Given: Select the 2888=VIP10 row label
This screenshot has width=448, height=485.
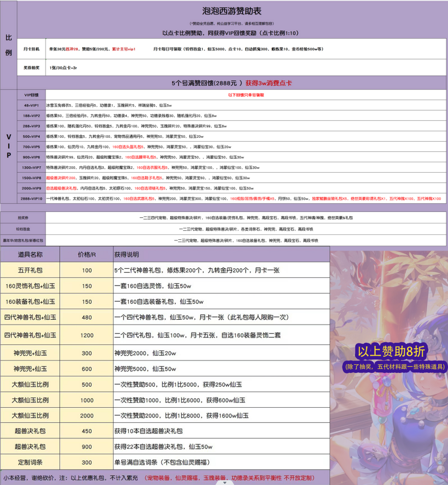Looking at the screenshot, I should (x=32, y=199).
